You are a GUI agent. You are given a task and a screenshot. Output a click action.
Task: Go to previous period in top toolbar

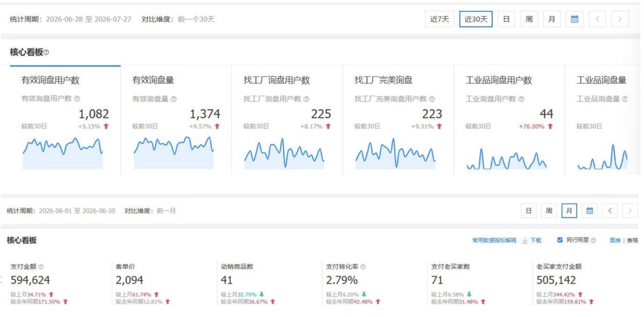tap(597, 19)
